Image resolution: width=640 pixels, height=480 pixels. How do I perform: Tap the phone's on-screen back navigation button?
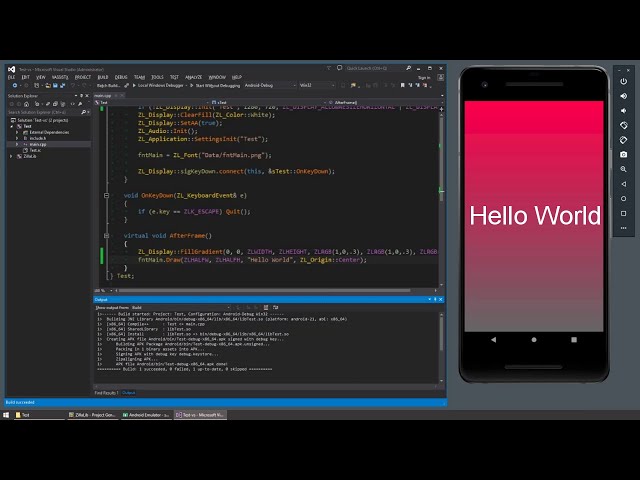[493, 340]
